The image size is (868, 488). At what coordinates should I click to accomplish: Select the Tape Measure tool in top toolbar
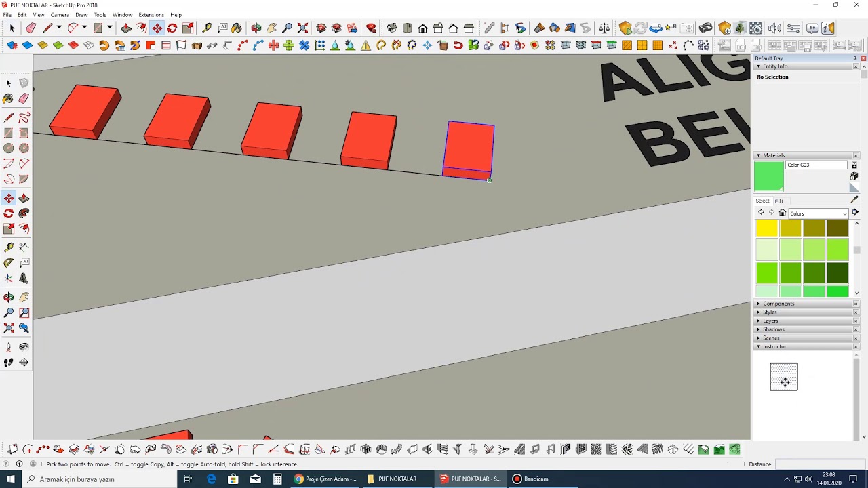(x=207, y=28)
